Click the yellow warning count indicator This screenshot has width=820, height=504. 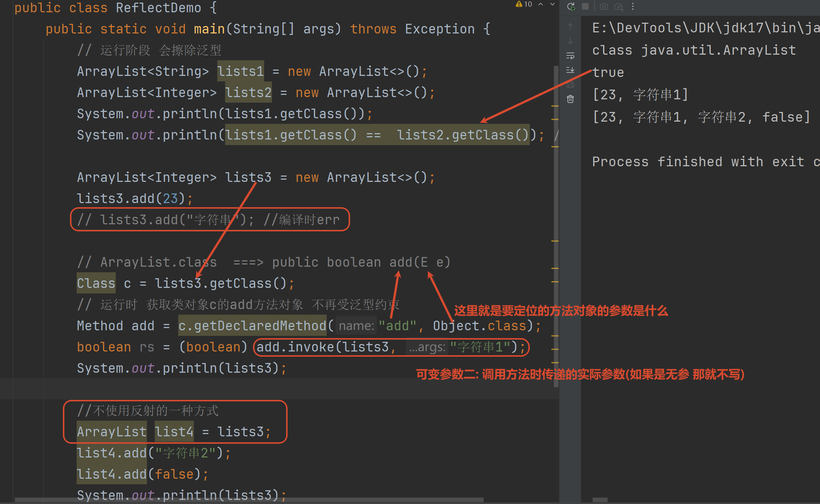pos(524,4)
